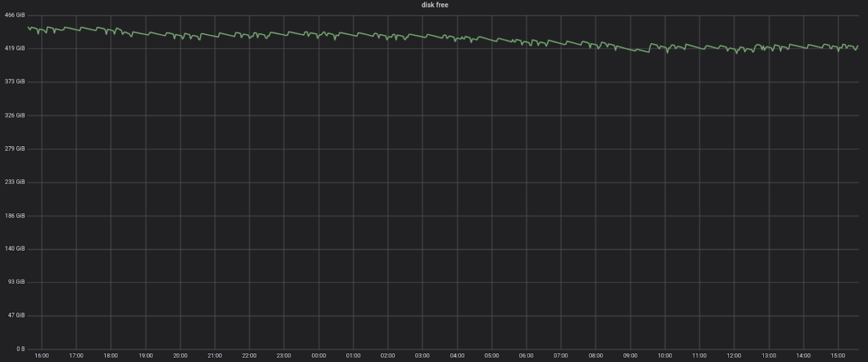This screenshot has height=362, width=868.
Task: Click the 19:00 time axis label
Action: [x=146, y=356]
